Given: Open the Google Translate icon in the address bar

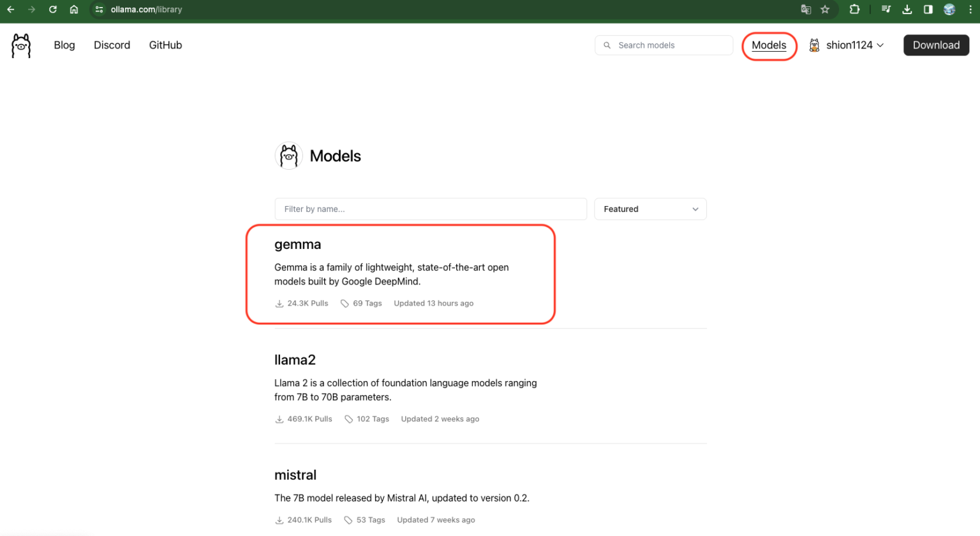Looking at the screenshot, I should pos(805,10).
